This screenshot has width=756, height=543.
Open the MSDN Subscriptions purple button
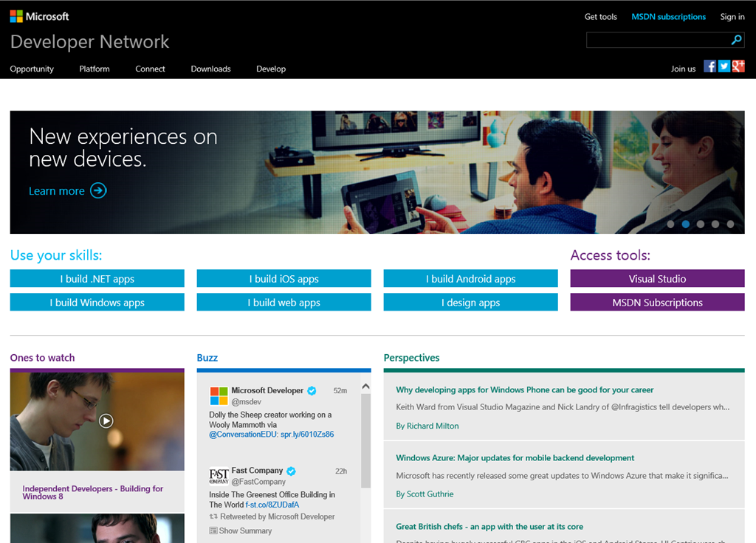click(658, 302)
